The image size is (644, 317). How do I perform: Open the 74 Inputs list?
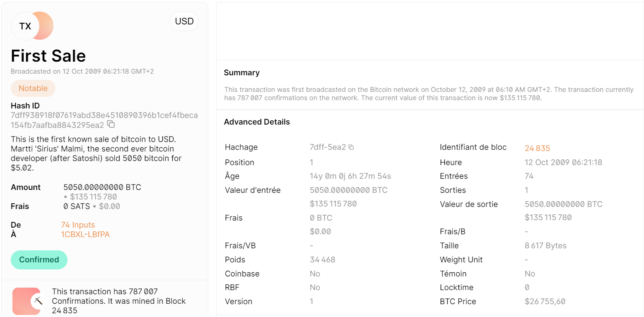pyautogui.click(x=78, y=225)
